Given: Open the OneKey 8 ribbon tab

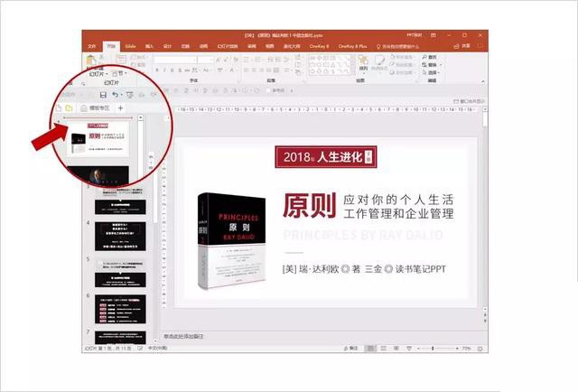Looking at the screenshot, I should 319,46.
